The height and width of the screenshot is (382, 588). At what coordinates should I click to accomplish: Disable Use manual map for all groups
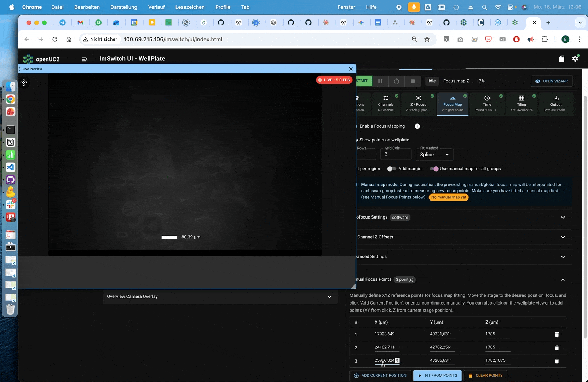[x=434, y=169]
